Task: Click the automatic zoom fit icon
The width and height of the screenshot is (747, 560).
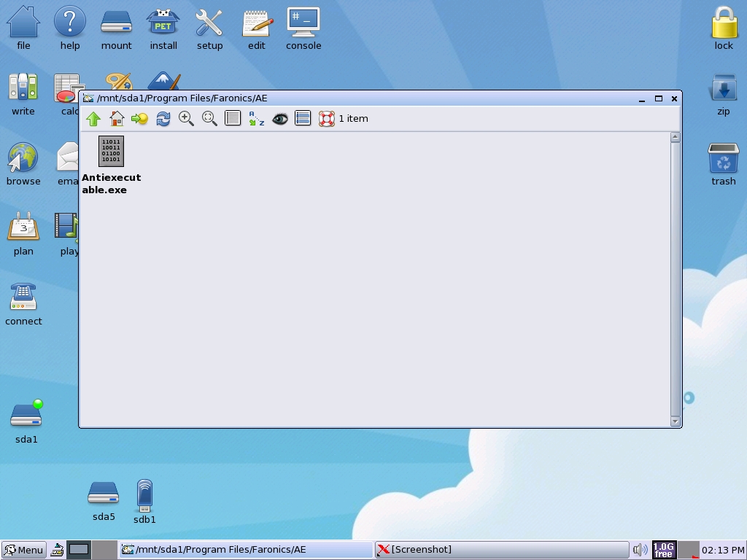Action: 209,119
